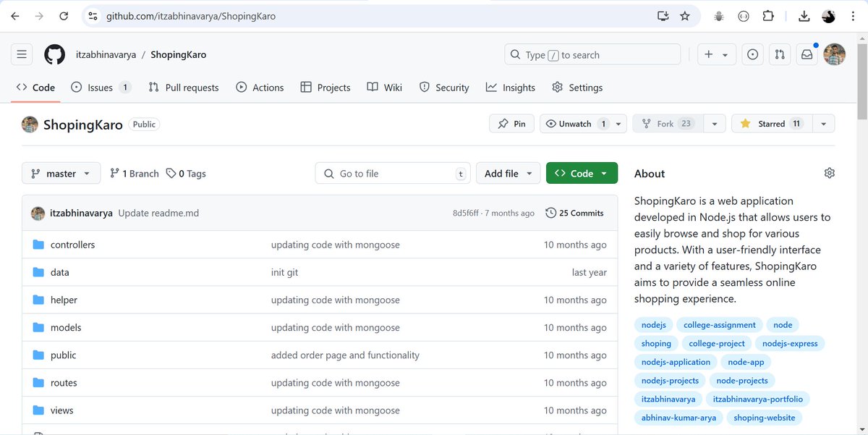Viewport: 868px width, 435px height.
Task: Click the 'Type / to search' box
Action: point(592,54)
